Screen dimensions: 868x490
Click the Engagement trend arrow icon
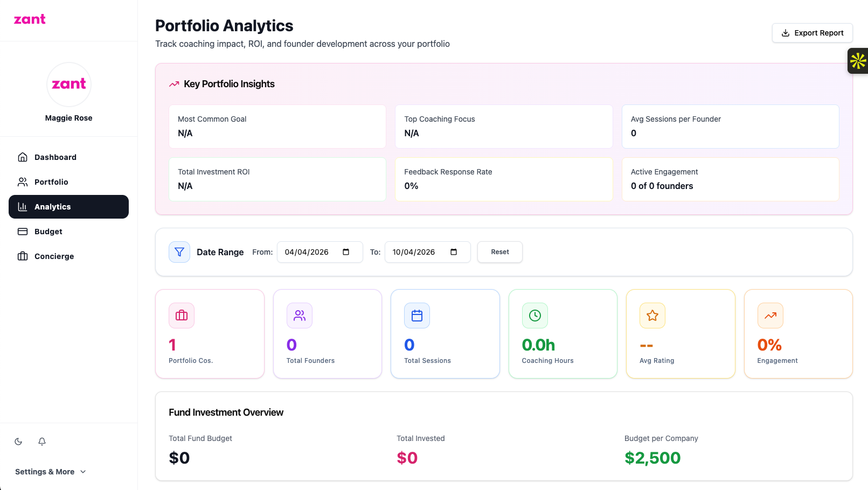click(x=770, y=316)
